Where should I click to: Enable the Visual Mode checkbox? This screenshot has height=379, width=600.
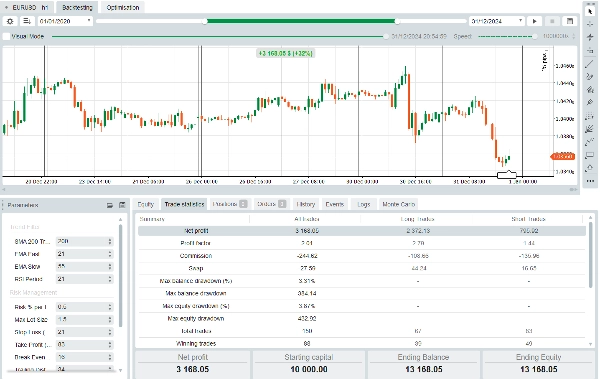coord(7,36)
